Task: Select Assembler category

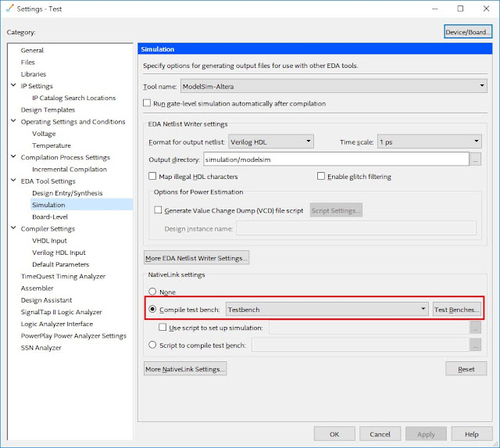Action: coord(37,288)
